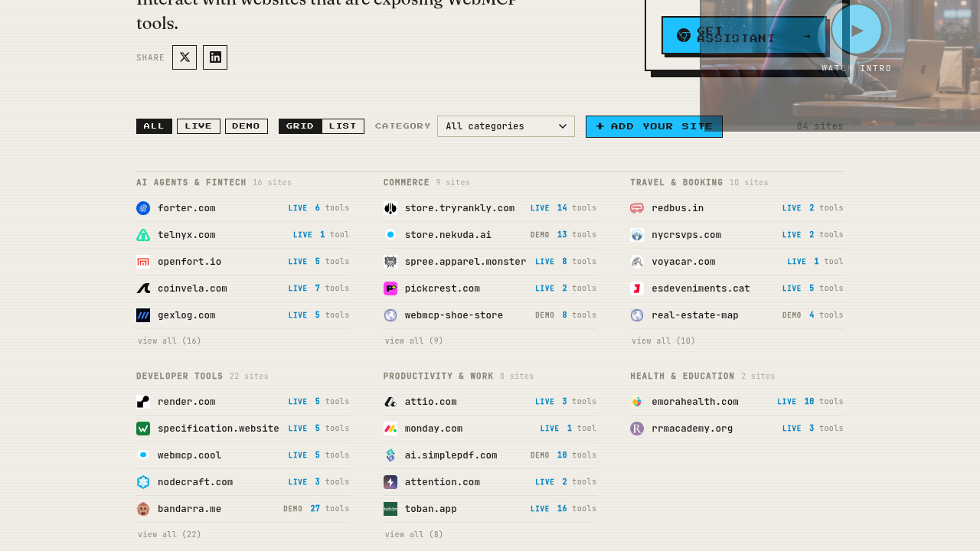Click the telnyx.com favicon
Image resolution: width=980 pixels, height=551 pixels.
tap(143, 235)
